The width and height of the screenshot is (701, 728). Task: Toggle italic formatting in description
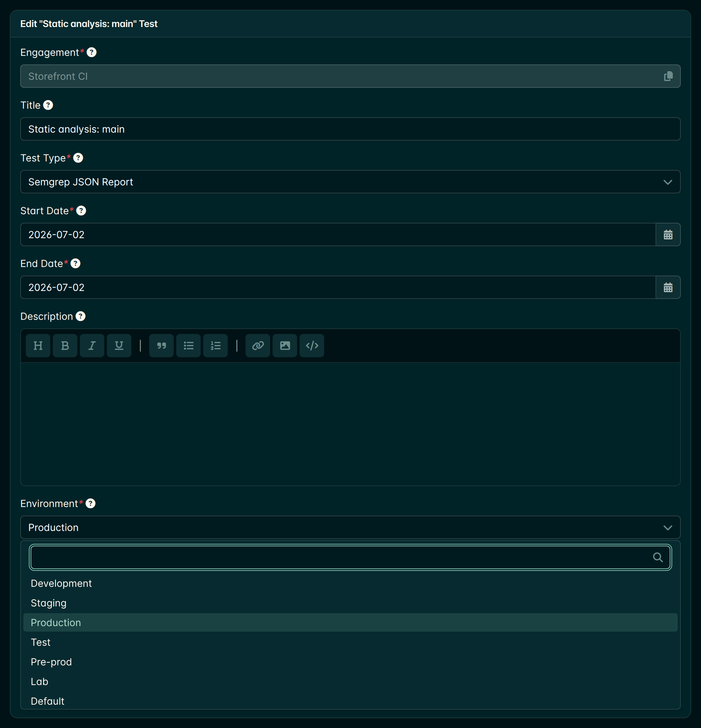click(x=92, y=345)
